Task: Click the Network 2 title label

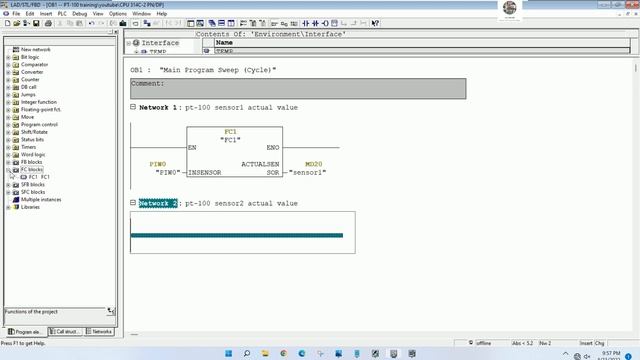Action: (158, 203)
